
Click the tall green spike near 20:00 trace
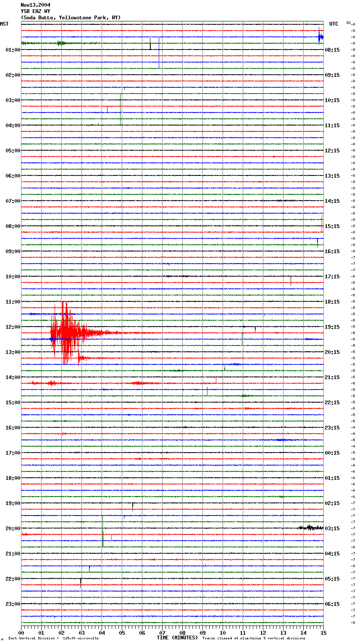click(x=102, y=531)
